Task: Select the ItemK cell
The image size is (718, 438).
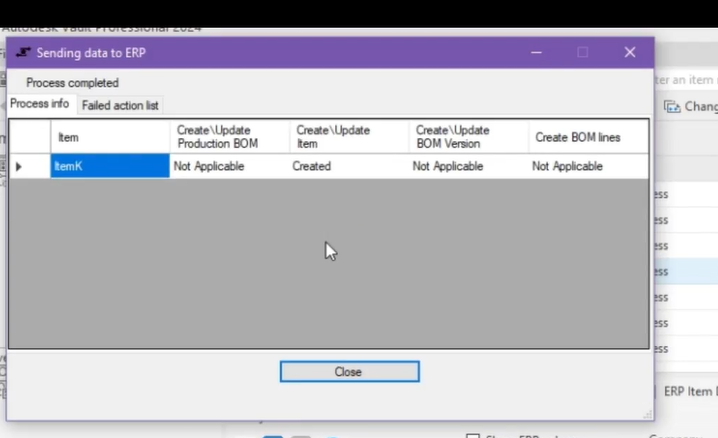Action: [x=109, y=167]
